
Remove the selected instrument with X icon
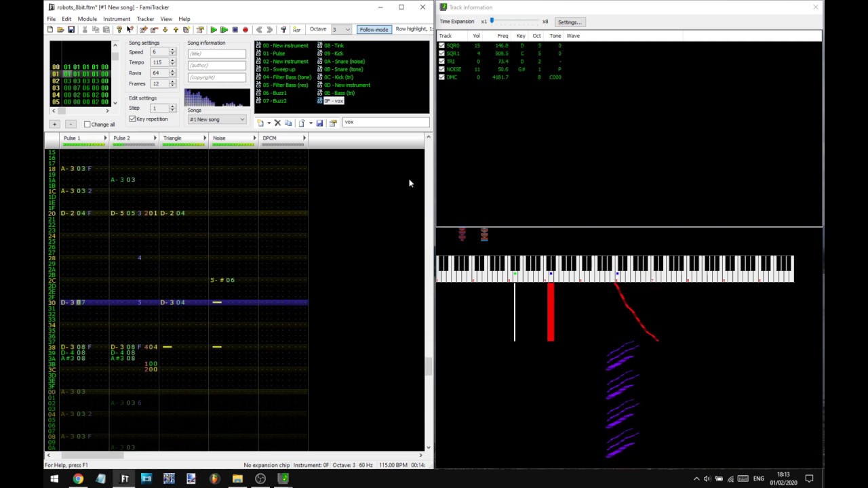point(277,123)
